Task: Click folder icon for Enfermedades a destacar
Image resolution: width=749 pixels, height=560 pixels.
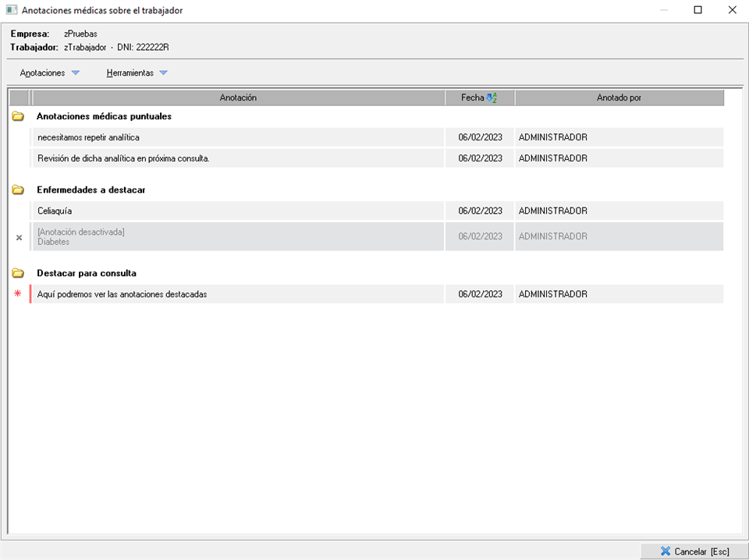Action: coord(18,190)
